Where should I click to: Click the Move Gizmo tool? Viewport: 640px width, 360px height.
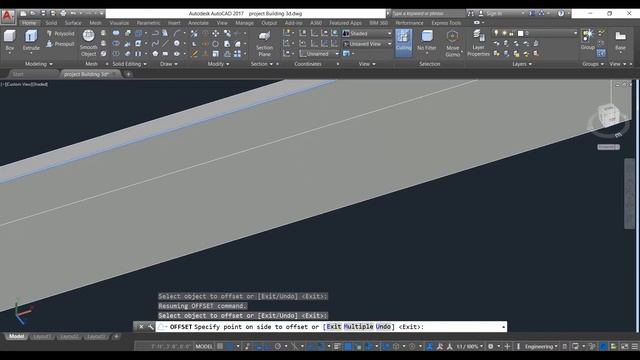pyautogui.click(x=452, y=43)
